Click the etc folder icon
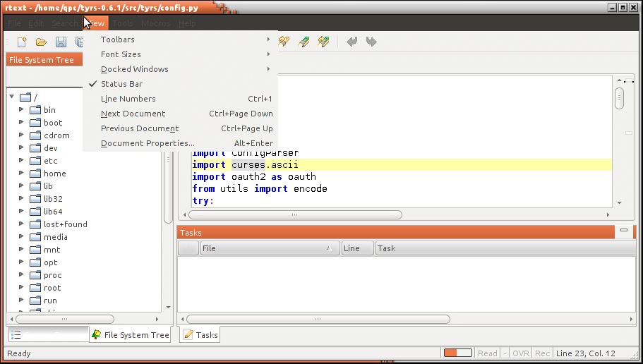This screenshot has width=643, height=364. click(35, 161)
